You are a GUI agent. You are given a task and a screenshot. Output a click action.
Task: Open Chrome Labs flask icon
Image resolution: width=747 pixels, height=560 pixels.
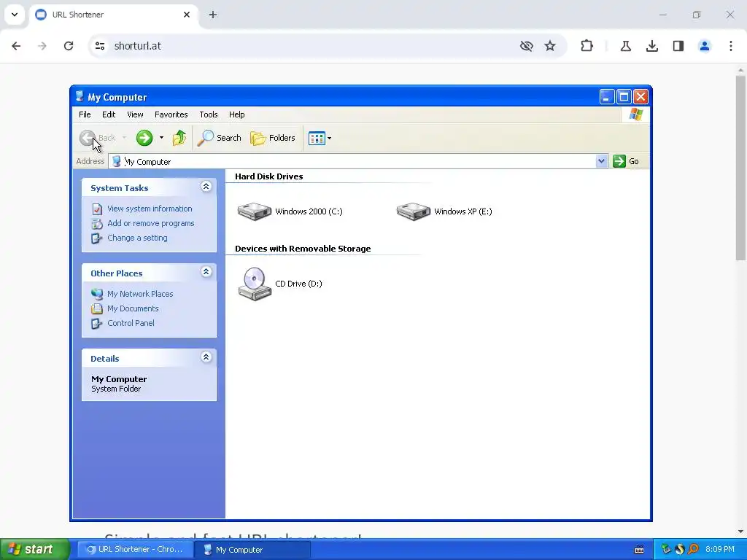click(x=626, y=46)
